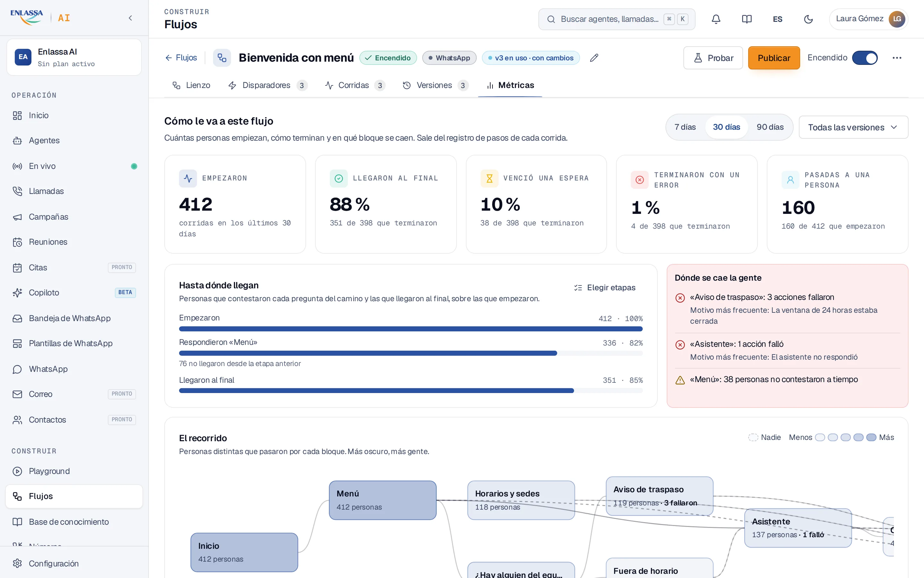The image size is (924, 578).
Task: Open Inicio in the sidebar
Action: click(74, 116)
